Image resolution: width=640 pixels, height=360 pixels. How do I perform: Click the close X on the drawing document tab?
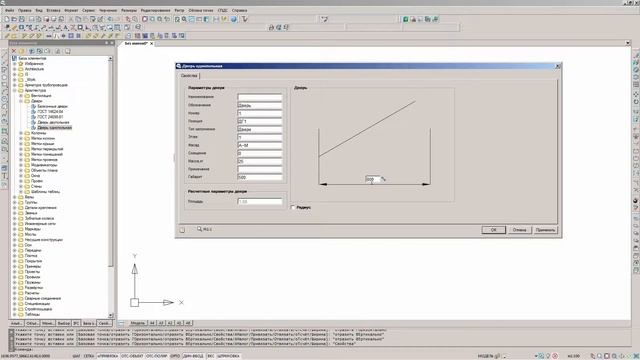point(151,43)
